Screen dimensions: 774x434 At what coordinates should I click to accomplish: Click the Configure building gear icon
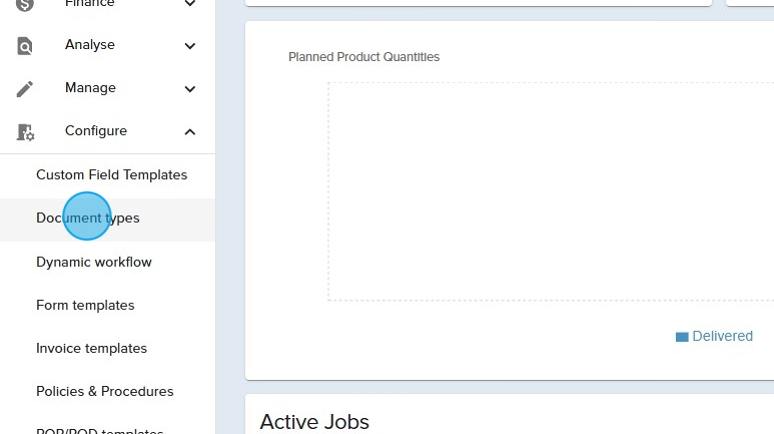click(25, 132)
